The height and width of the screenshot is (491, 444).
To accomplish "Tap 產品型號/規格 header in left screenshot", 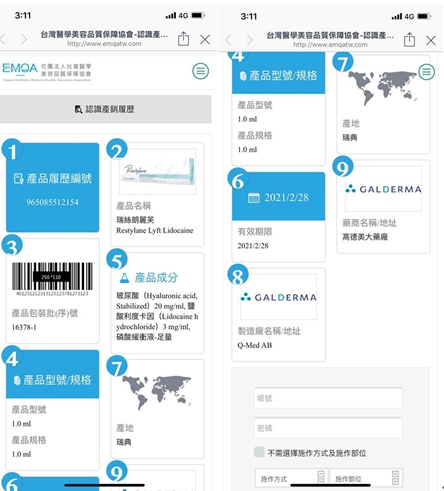I will click(53, 380).
